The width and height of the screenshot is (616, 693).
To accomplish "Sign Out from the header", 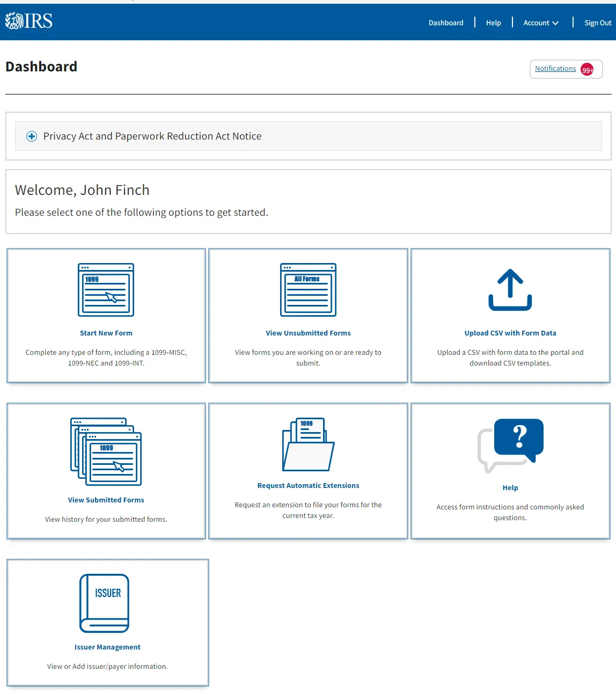I will (598, 23).
